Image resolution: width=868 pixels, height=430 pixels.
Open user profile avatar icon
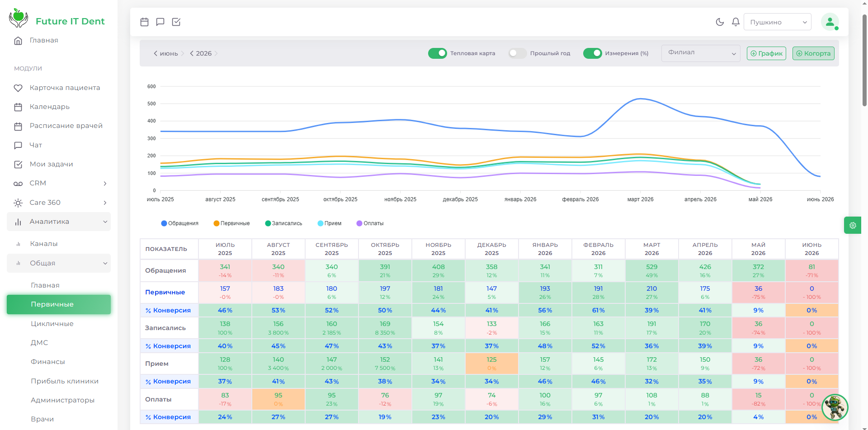coord(830,22)
